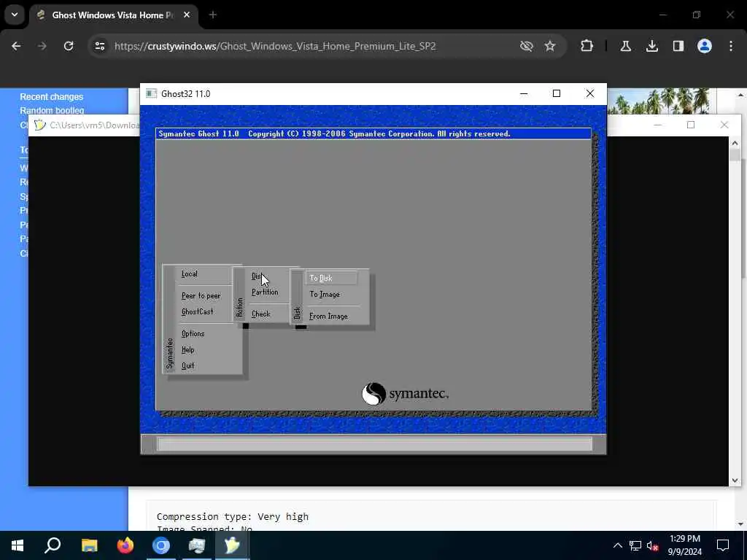Reload the crustywindo.ws page
Viewport: 747px width, 560px height.
click(x=69, y=46)
